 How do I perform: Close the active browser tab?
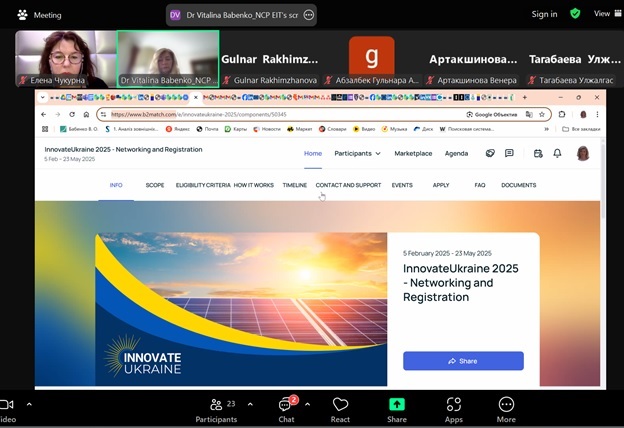(x=196, y=97)
